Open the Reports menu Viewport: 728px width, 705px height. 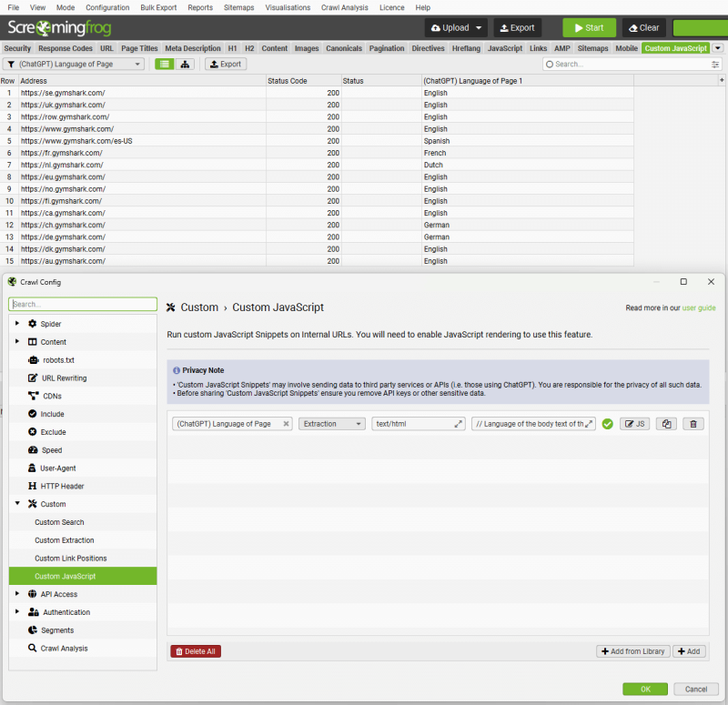[x=202, y=7]
